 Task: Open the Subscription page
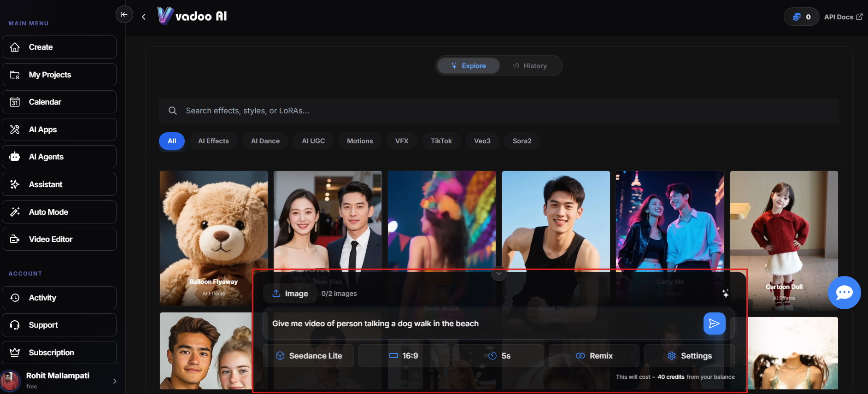[x=59, y=353]
